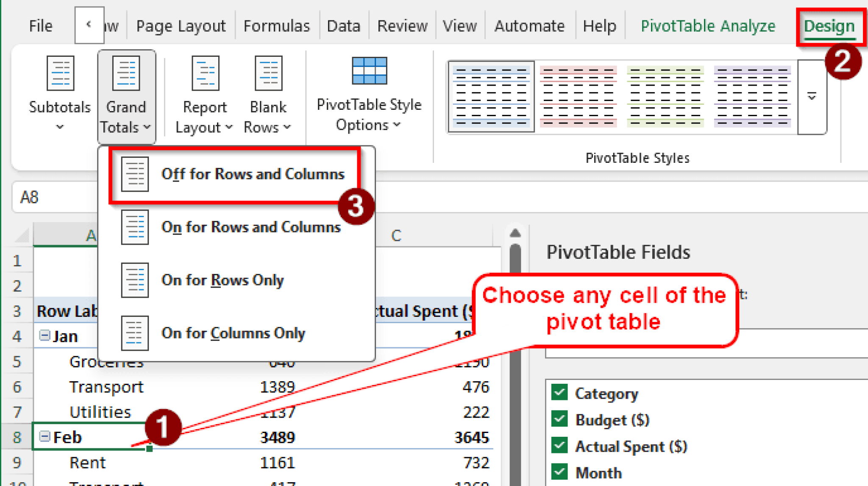Choose On for Rows Only

click(223, 280)
